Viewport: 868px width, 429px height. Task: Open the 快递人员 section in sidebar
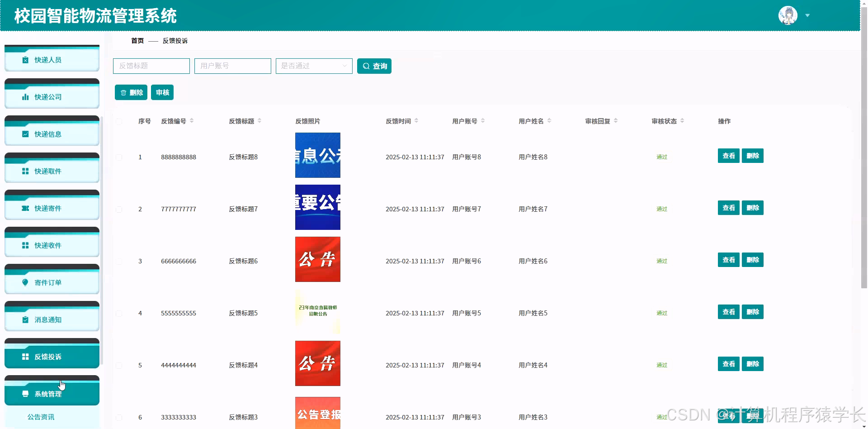[52, 59]
